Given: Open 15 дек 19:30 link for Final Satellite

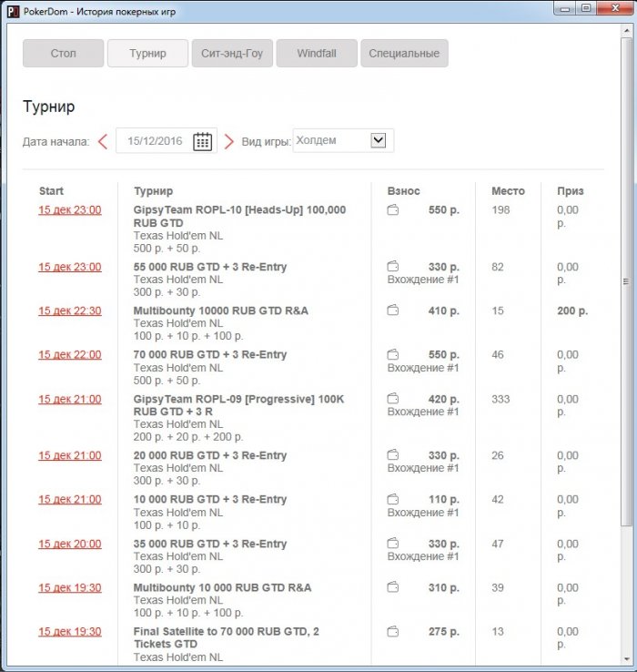Looking at the screenshot, I should pyautogui.click(x=70, y=632).
